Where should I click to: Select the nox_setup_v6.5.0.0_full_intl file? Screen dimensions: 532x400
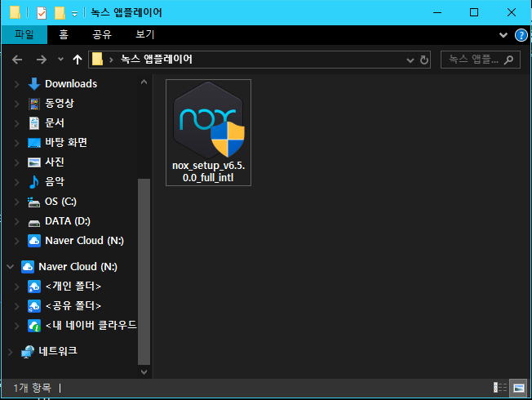pyautogui.click(x=208, y=133)
